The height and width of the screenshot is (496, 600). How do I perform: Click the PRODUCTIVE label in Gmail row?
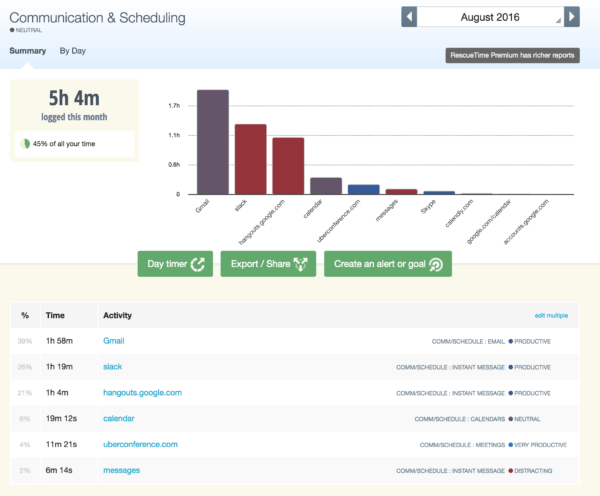coord(532,341)
